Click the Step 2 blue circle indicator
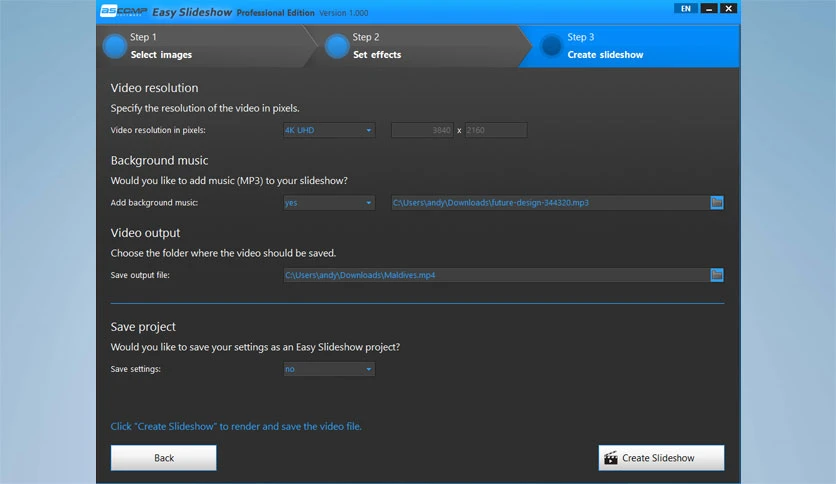This screenshot has width=836, height=484. click(336, 46)
